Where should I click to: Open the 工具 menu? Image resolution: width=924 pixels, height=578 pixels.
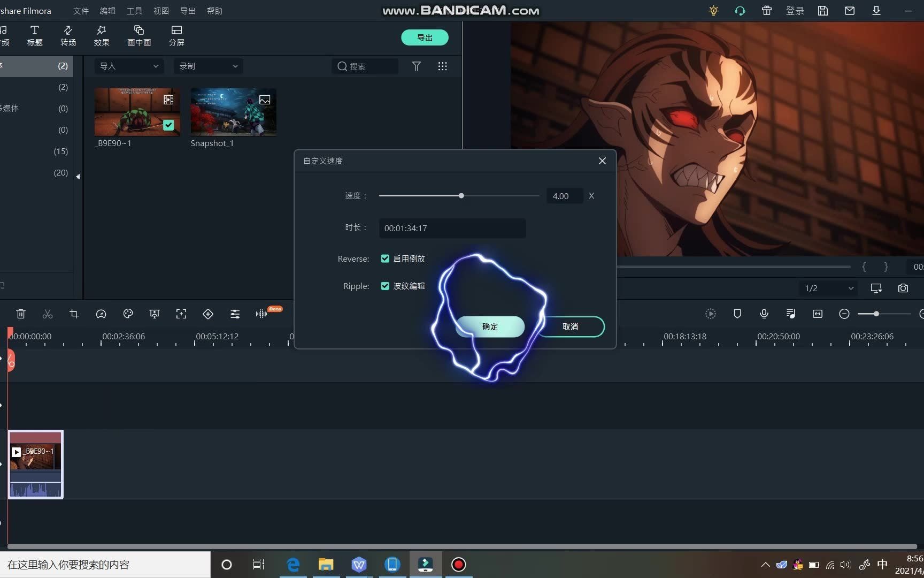click(134, 11)
